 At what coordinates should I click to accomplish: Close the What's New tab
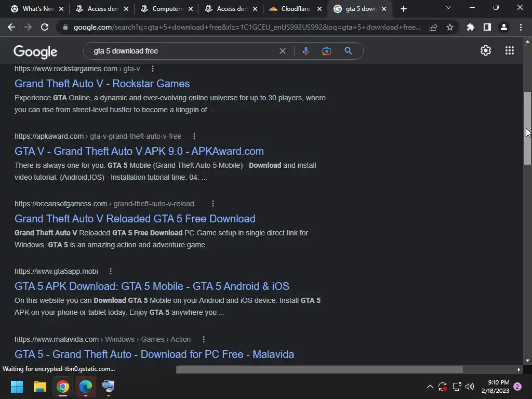(x=61, y=9)
